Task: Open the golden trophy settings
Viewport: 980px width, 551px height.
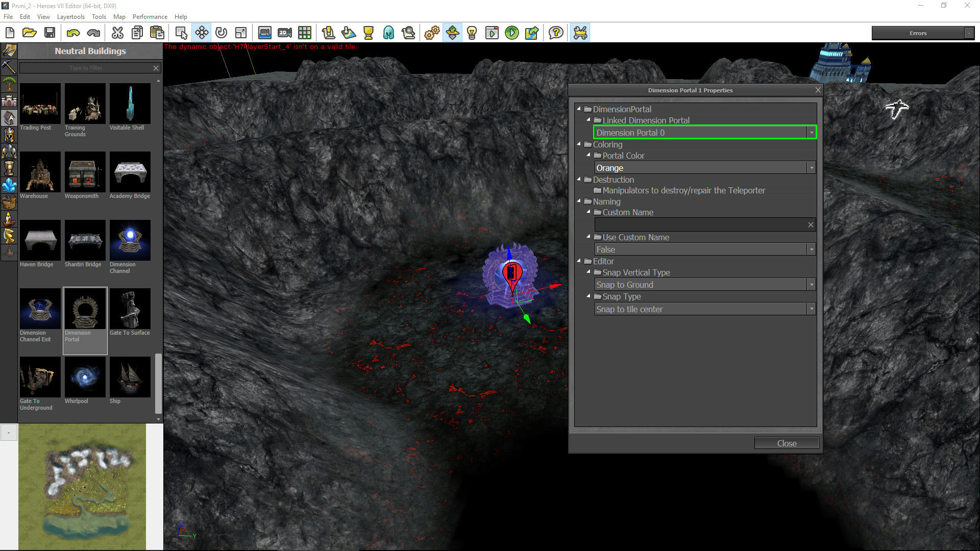Action: click(369, 33)
